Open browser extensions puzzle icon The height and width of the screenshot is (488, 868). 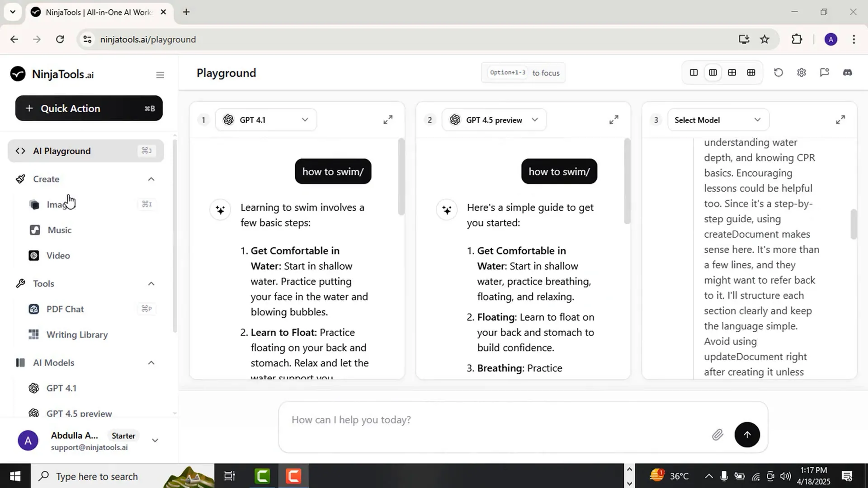797,39
